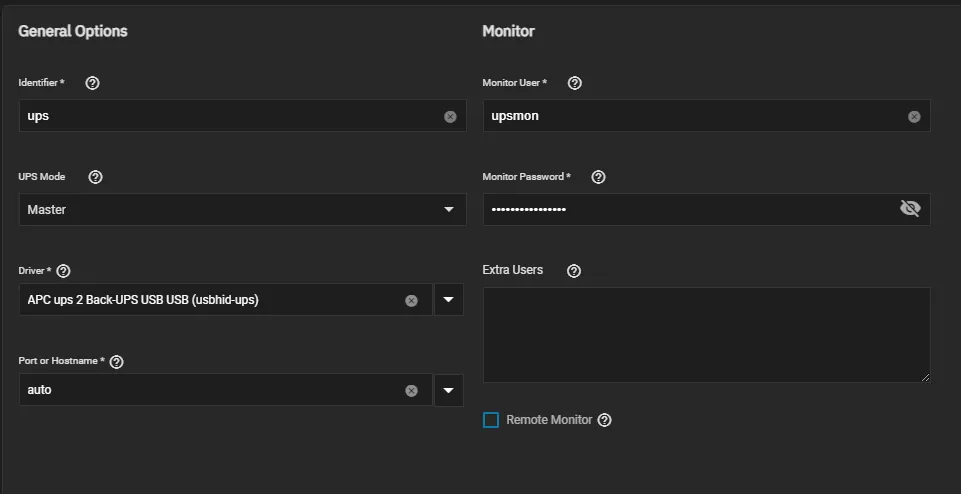Clear the selected Driver entry
The height and width of the screenshot is (494, 961).
coord(411,300)
